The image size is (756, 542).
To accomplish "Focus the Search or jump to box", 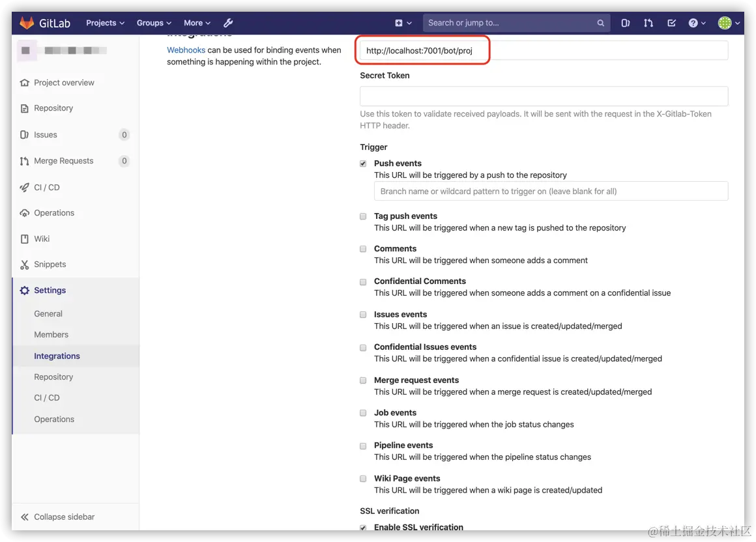I will click(x=516, y=23).
